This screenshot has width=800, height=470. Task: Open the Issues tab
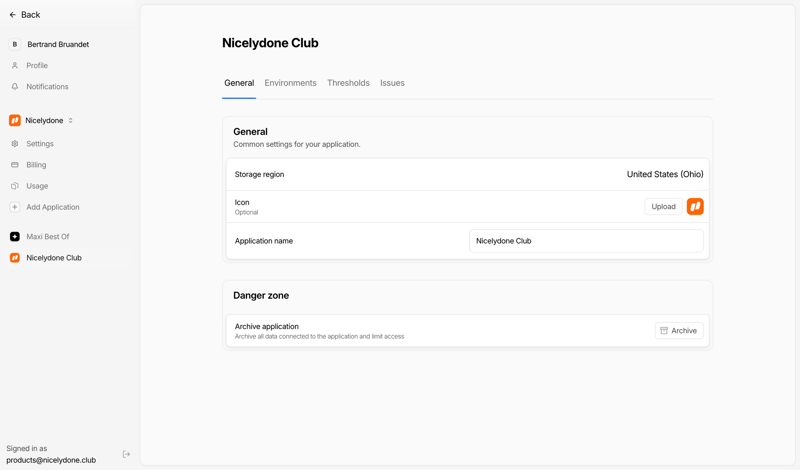[x=392, y=83]
